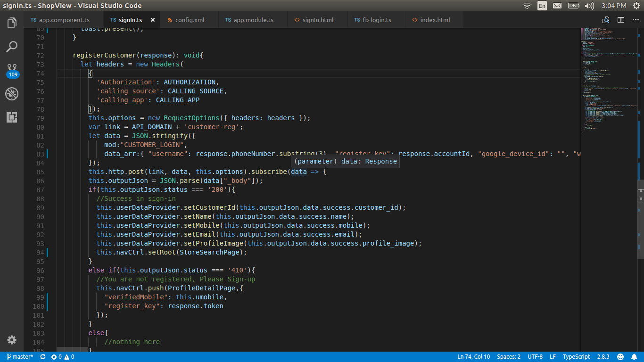Open the Search view in activity bar

tap(12, 46)
